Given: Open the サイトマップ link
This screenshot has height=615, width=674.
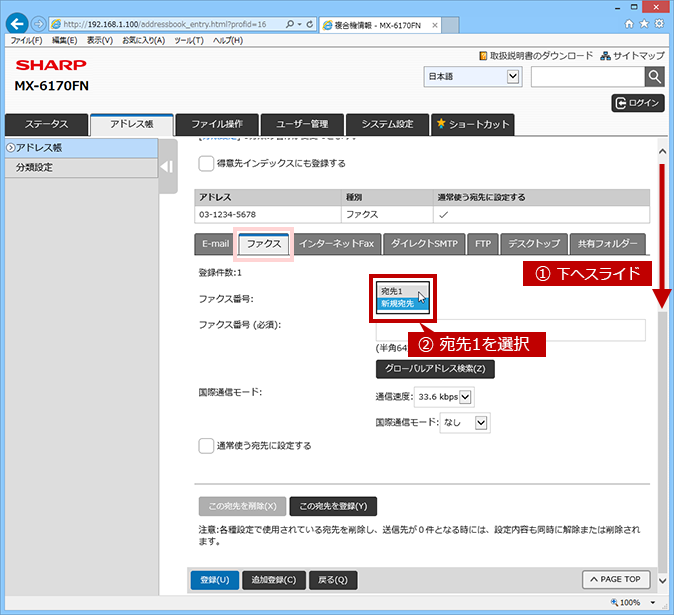Looking at the screenshot, I should [x=633, y=56].
